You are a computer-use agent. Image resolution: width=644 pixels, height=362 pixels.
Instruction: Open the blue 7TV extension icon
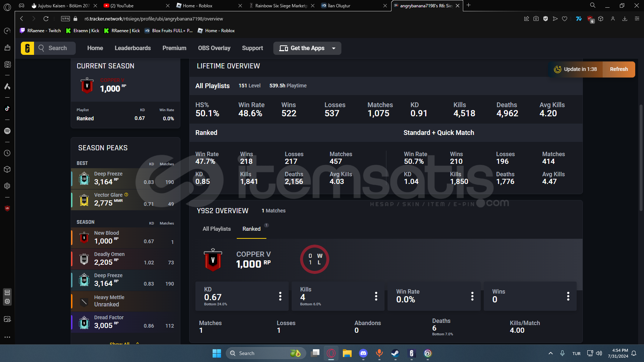(579, 19)
